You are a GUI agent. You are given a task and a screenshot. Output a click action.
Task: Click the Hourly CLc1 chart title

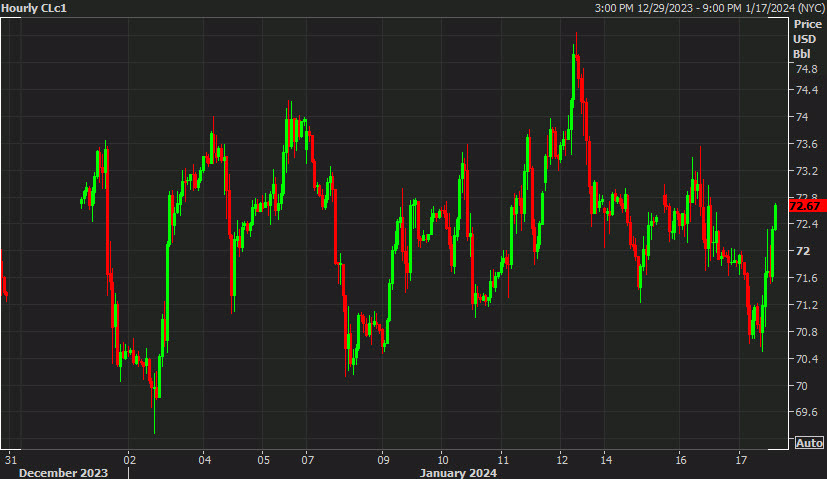pos(34,8)
